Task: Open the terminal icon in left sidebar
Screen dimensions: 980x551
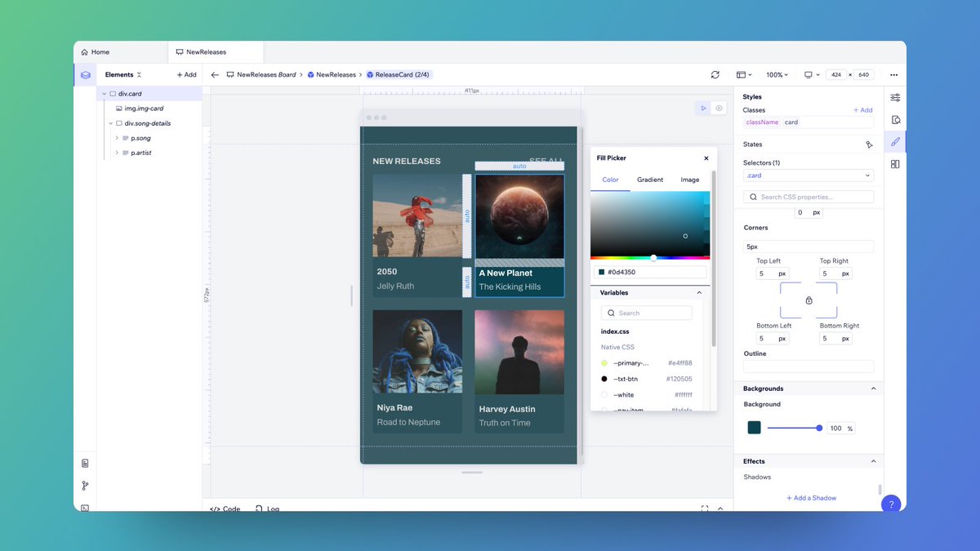Action: [x=85, y=507]
